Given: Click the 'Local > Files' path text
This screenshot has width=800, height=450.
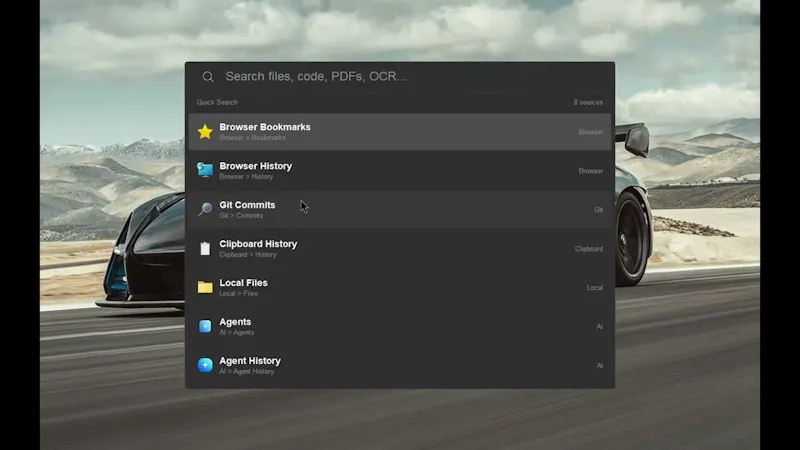Looking at the screenshot, I should click(x=239, y=293).
